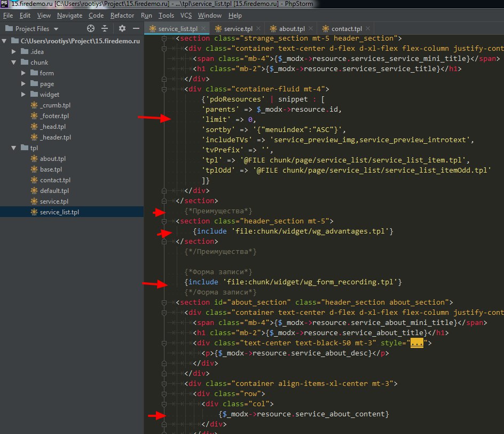504x434 pixels.
Task: Click the PhpStorm app icon in title bar
Action: coord(4,4)
